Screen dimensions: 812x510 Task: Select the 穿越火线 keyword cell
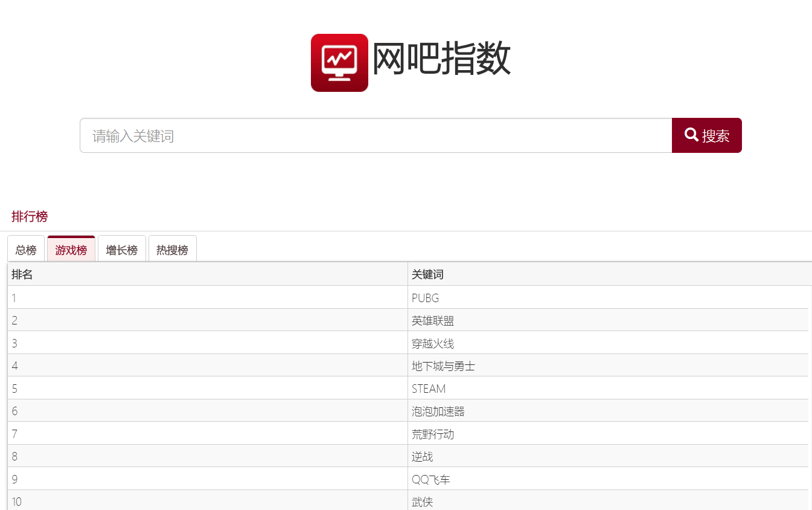click(608, 343)
